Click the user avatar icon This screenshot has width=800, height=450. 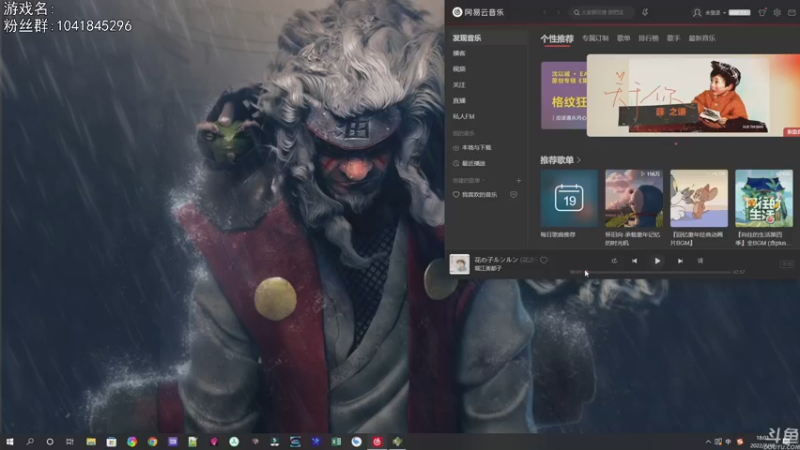[696, 13]
